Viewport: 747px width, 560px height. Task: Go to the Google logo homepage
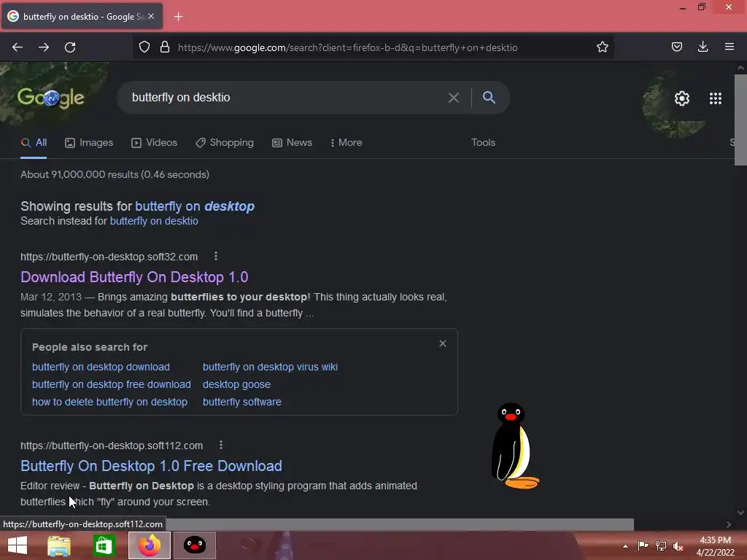click(50, 98)
